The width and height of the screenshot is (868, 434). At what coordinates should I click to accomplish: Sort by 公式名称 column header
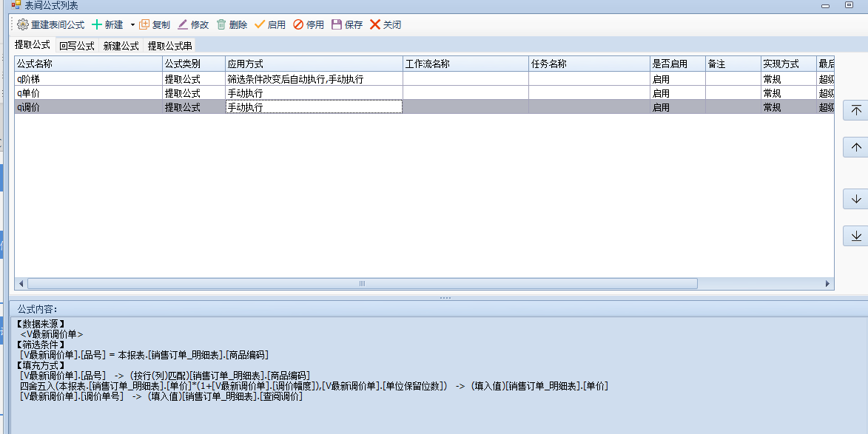[87, 64]
